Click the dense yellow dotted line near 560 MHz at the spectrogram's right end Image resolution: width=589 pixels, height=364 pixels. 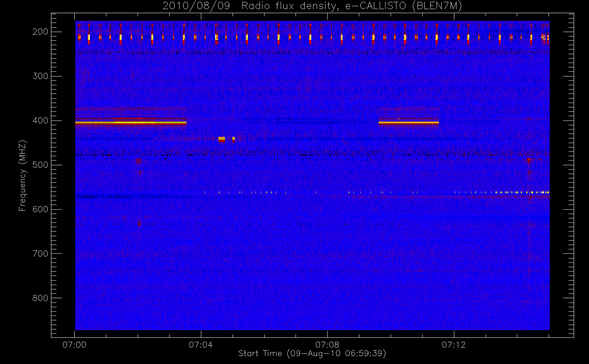point(521,192)
